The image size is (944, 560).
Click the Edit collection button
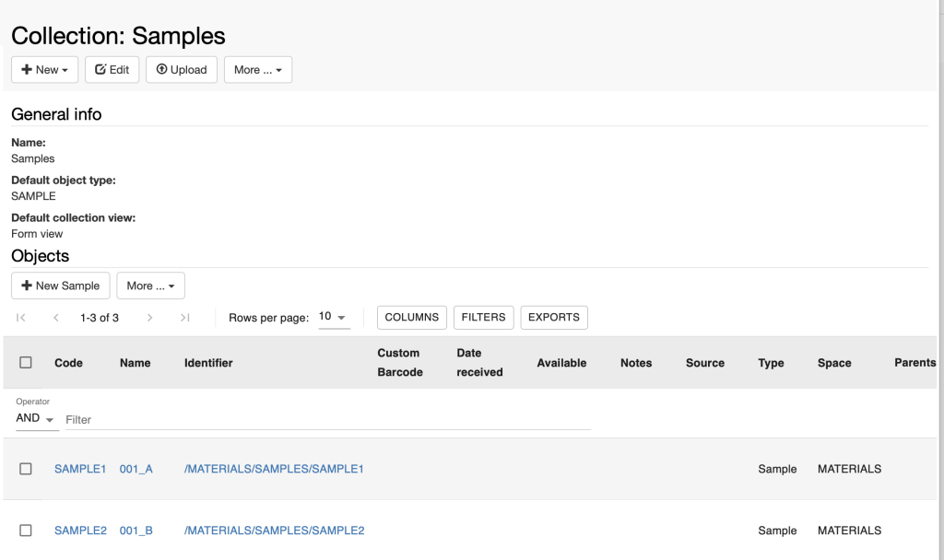click(x=112, y=70)
